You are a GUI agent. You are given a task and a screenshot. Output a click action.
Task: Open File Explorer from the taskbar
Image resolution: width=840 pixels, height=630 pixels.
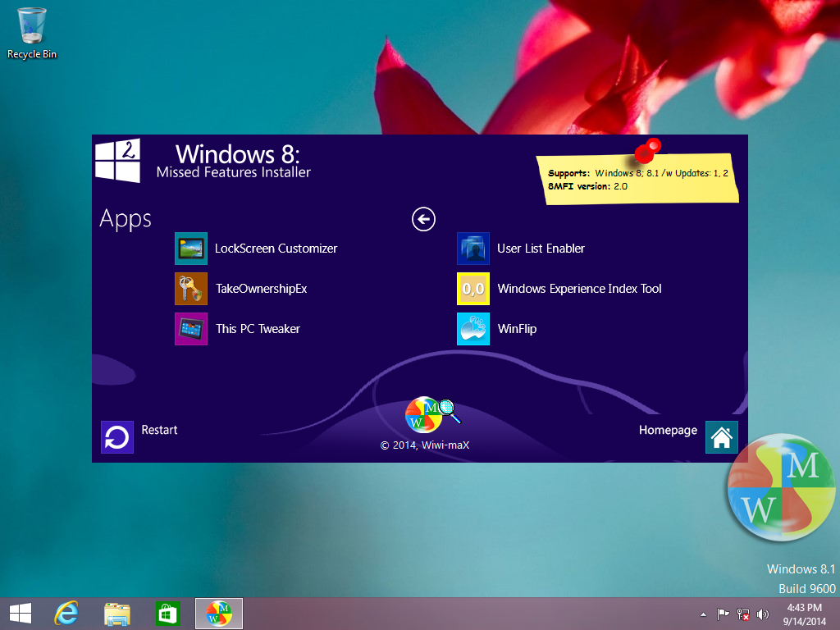pos(117,613)
